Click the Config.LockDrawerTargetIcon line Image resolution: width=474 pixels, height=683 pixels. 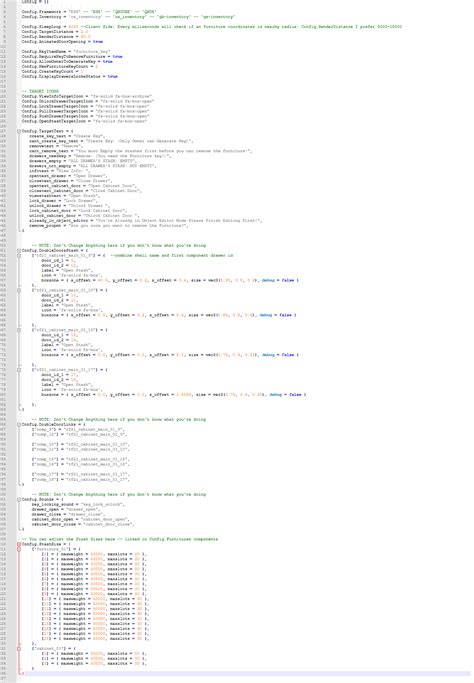tap(85, 106)
